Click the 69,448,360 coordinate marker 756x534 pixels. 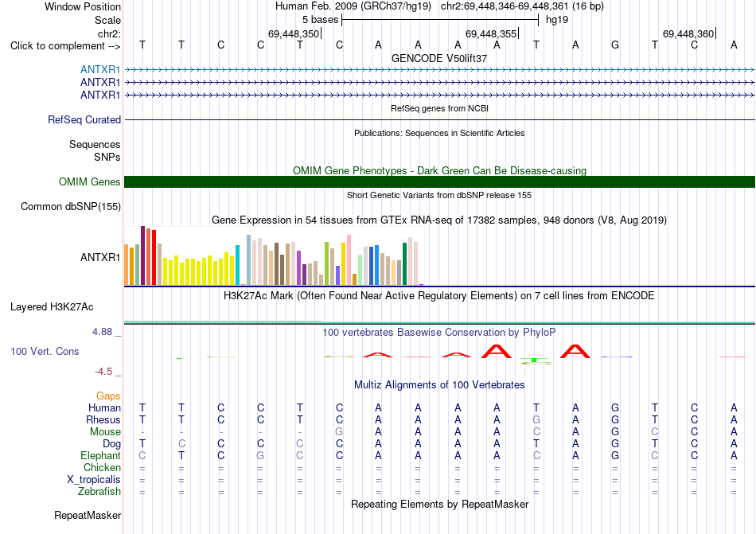point(688,33)
